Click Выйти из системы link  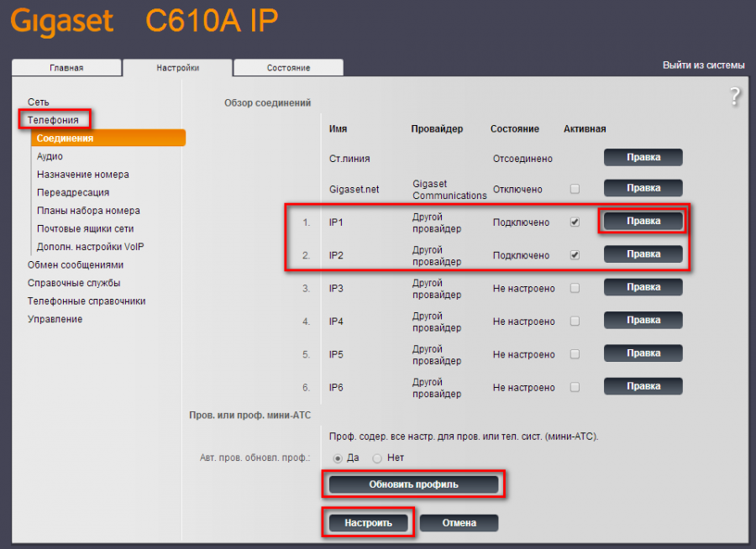[703, 65]
